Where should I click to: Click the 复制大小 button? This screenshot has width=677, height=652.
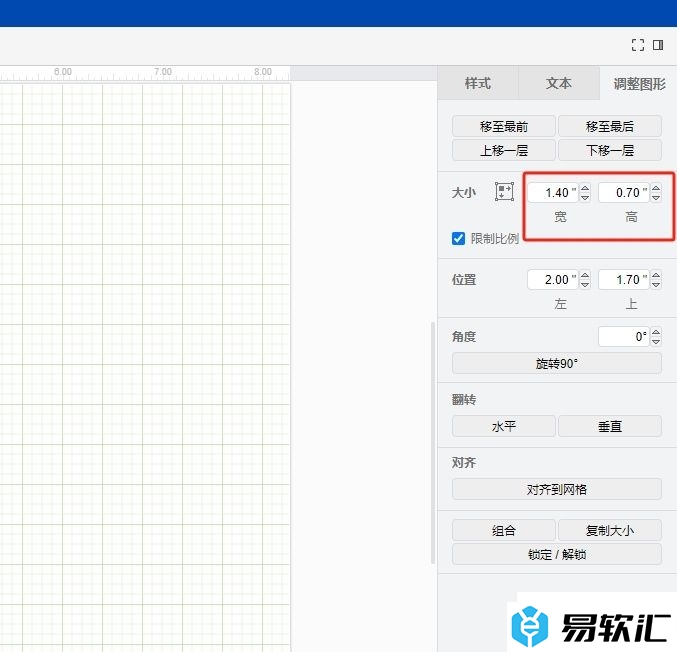pyautogui.click(x=610, y=530)
